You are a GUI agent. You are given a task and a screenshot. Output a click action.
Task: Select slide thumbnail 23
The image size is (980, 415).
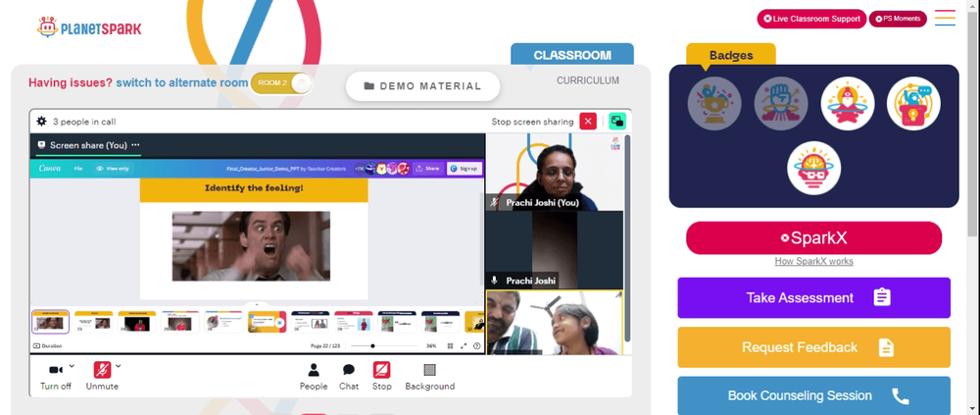(94, 322)
